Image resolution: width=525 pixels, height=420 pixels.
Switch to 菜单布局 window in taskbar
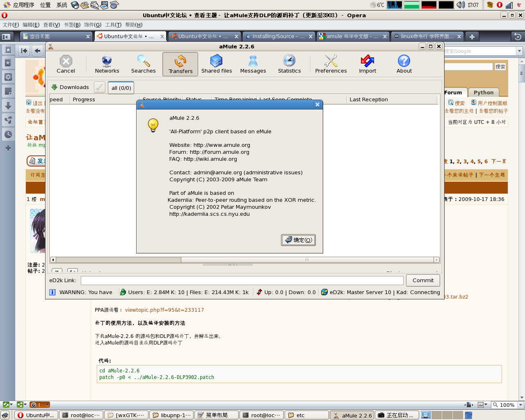(x=217, y=415)
